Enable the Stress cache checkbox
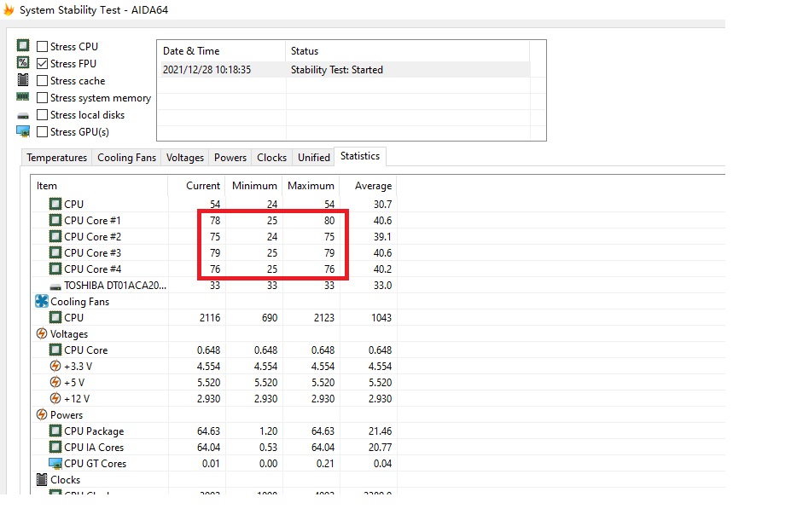This screenshot has height=532, width=797. [43, 81]
